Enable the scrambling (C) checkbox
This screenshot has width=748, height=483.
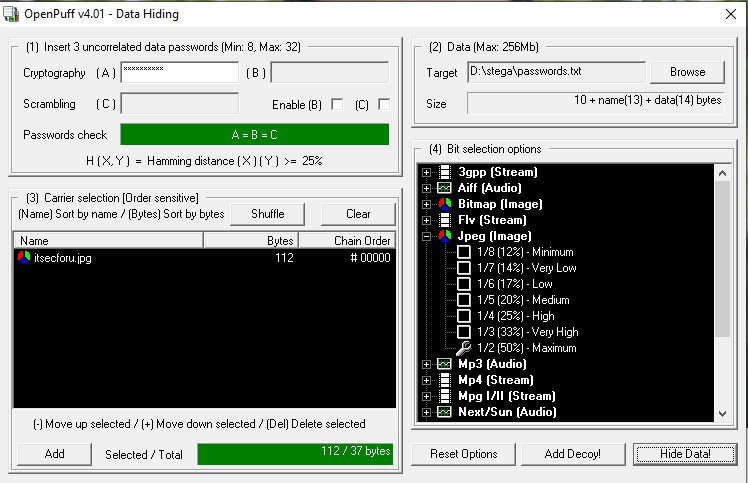point(384,104)
